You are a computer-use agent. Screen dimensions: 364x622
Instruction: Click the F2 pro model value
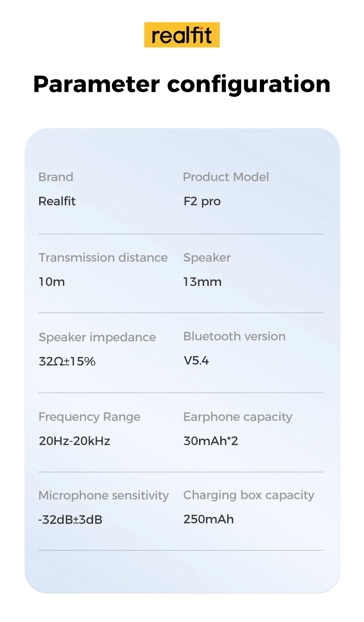point(202,201)
